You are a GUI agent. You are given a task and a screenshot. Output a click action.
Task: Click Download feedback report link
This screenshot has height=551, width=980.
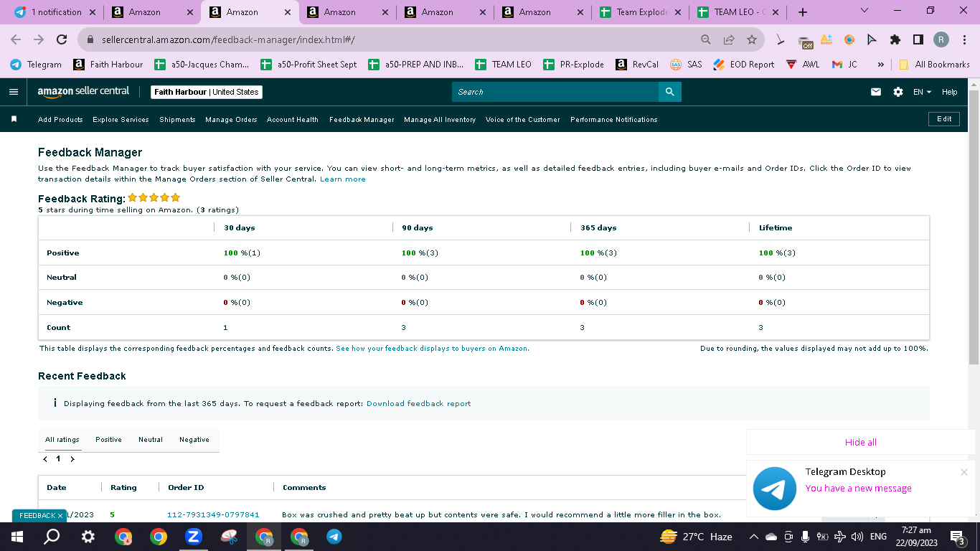(x=419, y=404)
